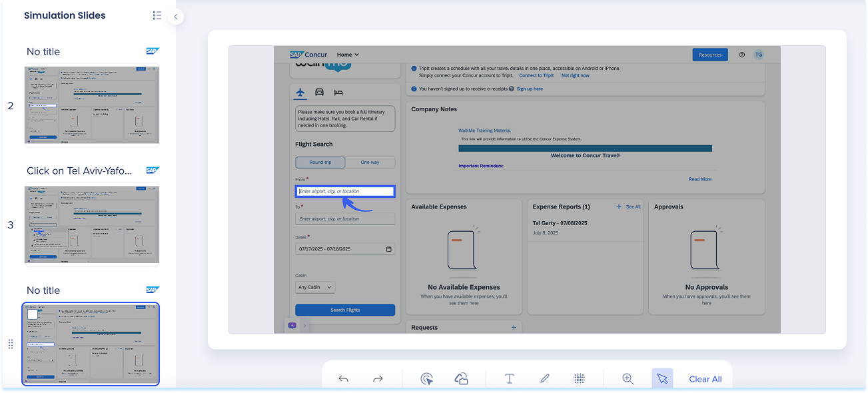
Task: Choose the One-way flight option
Action: (x=370, y=163)
